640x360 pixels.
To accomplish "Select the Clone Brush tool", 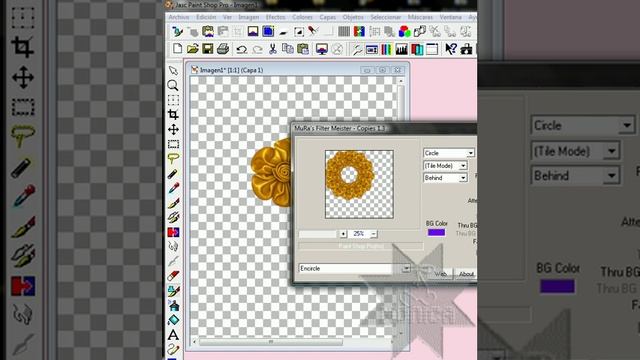I will tap(173, 218).
